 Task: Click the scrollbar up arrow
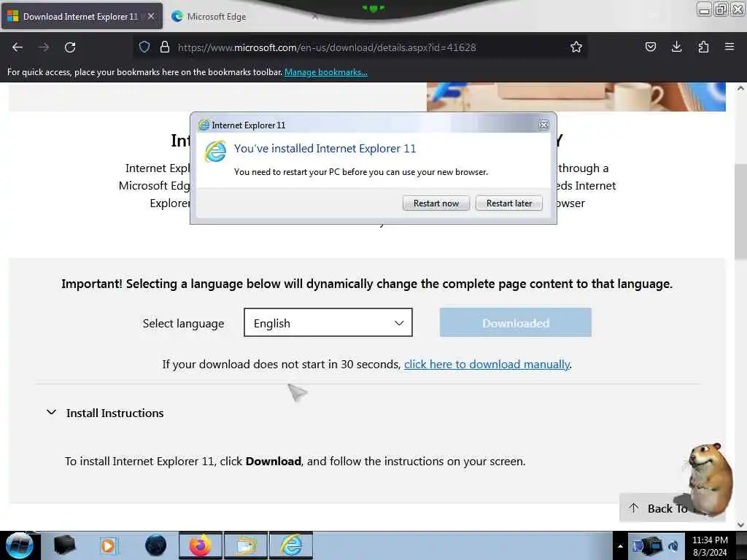(x=740, y=88)
